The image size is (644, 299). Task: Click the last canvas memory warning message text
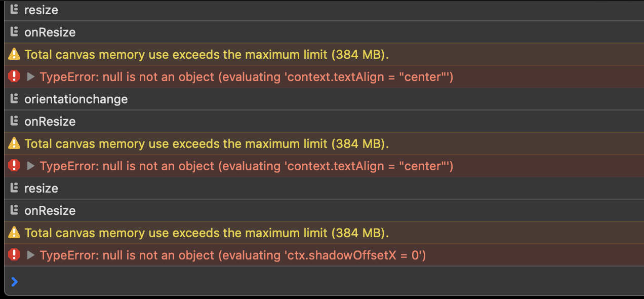pyautogui.click(x=207, y=233)
